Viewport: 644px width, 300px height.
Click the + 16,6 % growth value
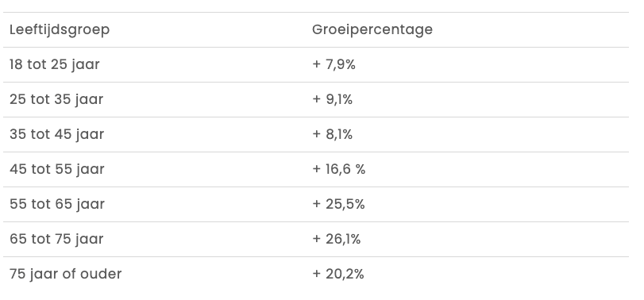click(x=339, y=170)
